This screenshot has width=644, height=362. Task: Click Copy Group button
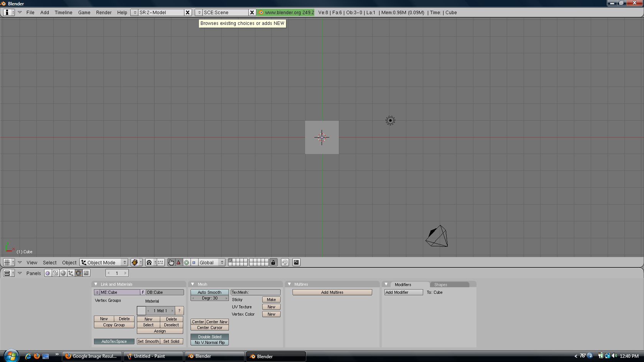(x=114, y=325)
